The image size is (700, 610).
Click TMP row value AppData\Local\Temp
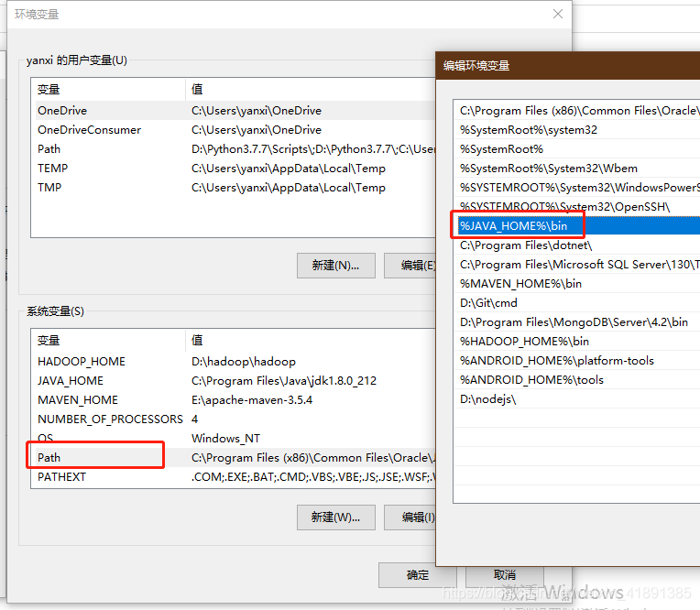[x=289, y=188]
